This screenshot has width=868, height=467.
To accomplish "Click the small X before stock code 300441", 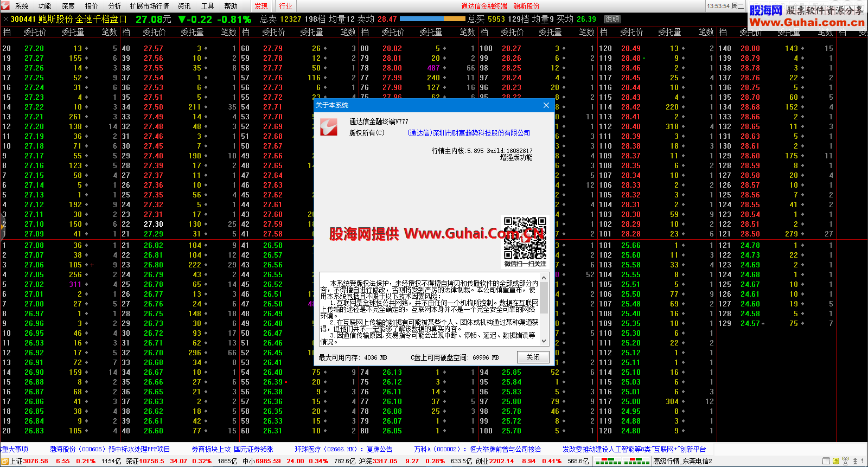I will point(6,20).
